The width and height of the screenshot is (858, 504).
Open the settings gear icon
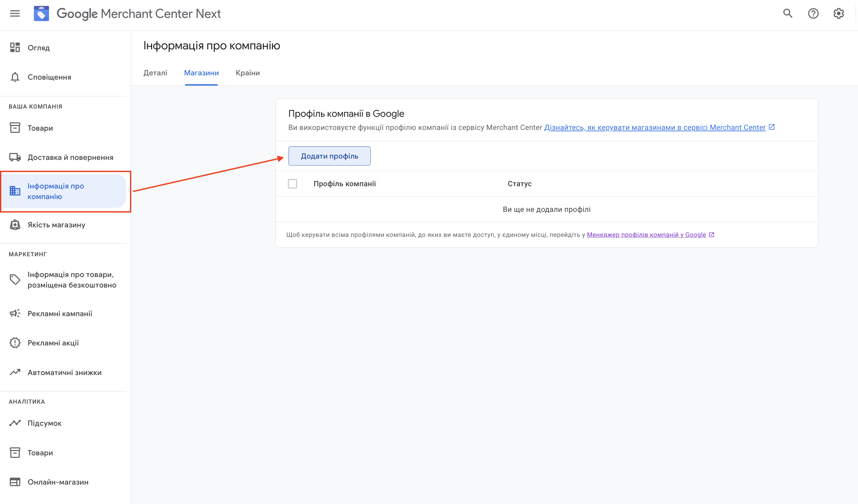tap(839, 13)
